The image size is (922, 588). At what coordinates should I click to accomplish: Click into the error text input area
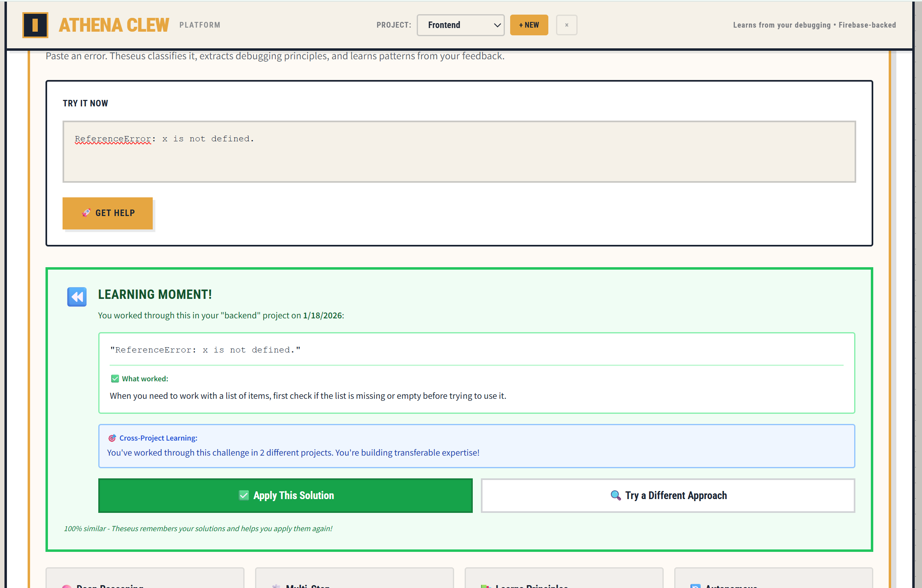pos(459,151)
